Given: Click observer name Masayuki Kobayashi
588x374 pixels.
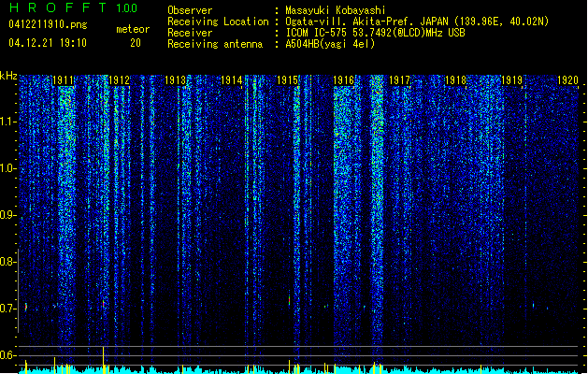Looking at the screenshot, I should [336, 10].
